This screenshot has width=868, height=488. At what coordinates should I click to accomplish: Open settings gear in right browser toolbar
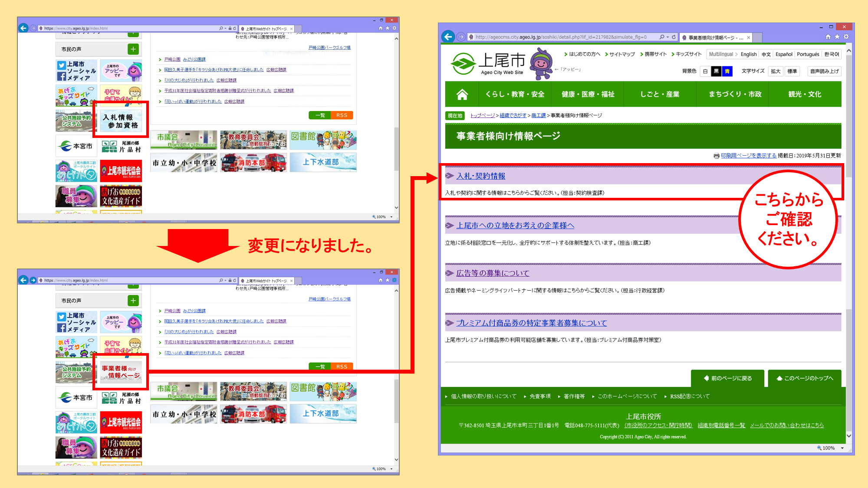pos(846,37)
